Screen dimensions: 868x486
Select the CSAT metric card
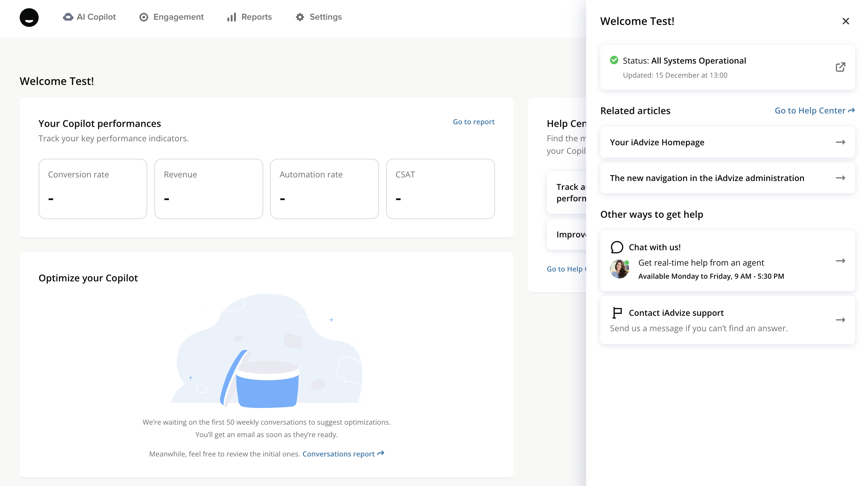(x=440, y=189)
